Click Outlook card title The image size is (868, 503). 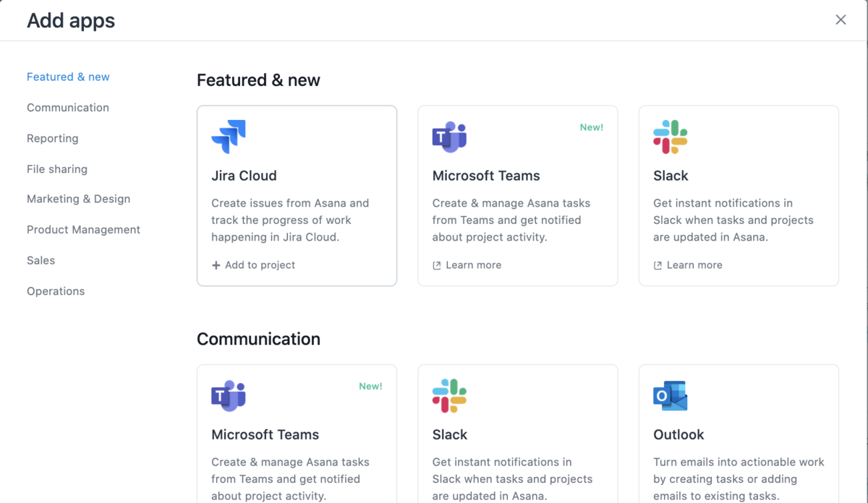pyautogui.click(x=678, y=434)
